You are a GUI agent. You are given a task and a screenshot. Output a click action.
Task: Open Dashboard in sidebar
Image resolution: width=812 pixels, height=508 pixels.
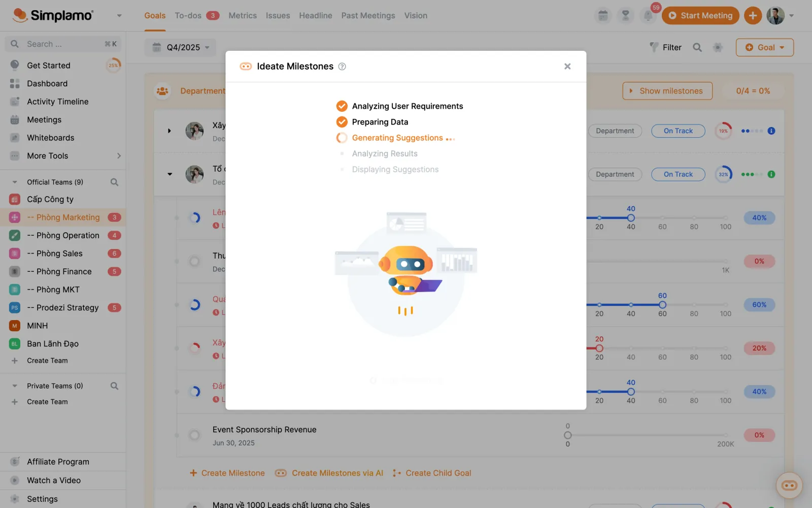pyautogui.click(x=47, y=83)
